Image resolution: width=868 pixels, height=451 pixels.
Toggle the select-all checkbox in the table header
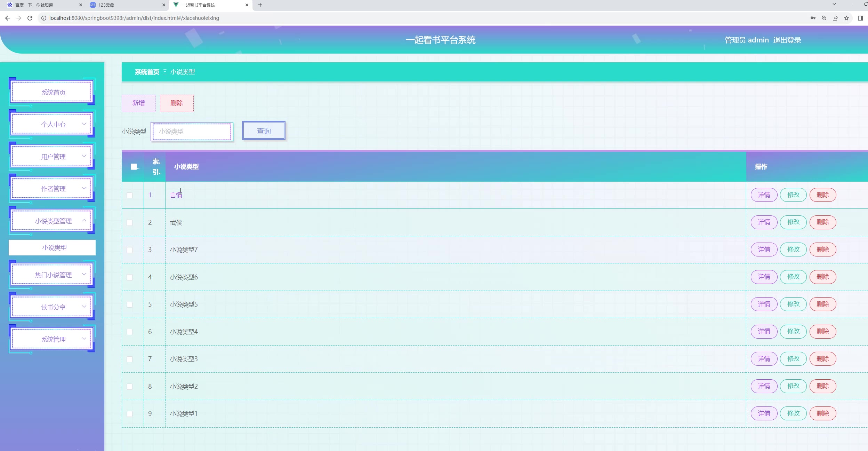coord(134,167)
